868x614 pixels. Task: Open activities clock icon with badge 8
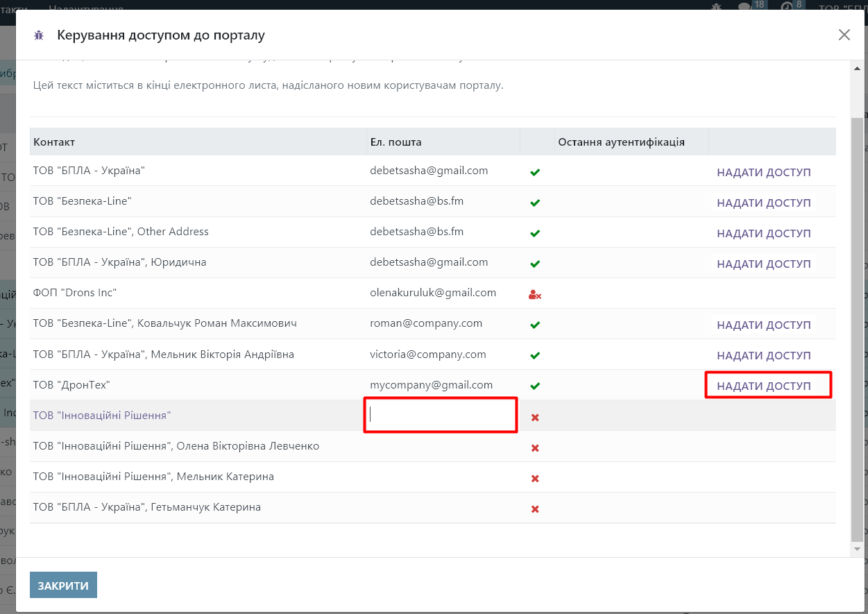click(x=792, y=8)
